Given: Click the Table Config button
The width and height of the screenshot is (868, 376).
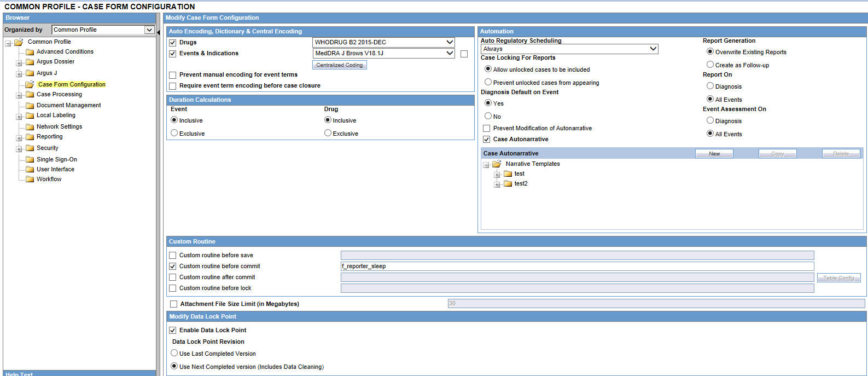Looking at the screenshot, I should click(x=839, y=278).
